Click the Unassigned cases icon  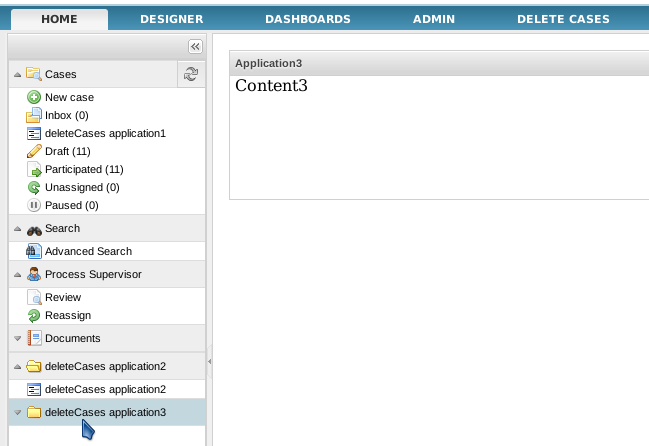pos(34,187)
